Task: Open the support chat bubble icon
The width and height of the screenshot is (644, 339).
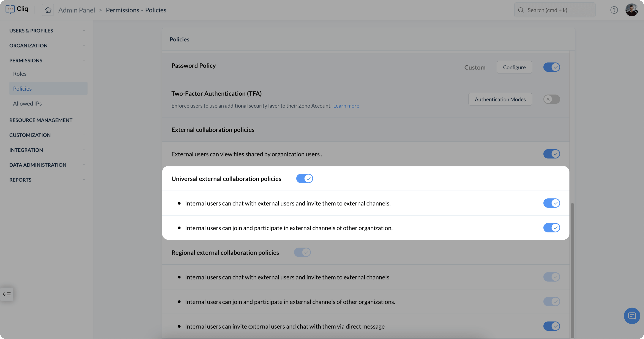Action: pyautogui.click(x=632, y=316)
